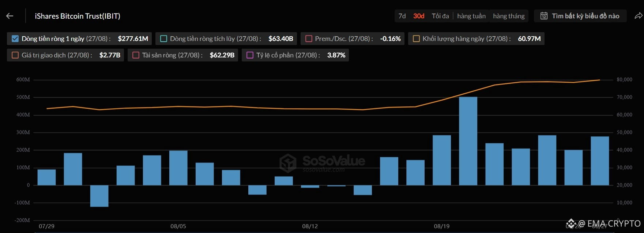
Task: Click the 60.97M daily volume value
Action: pyautogui.click(x=529, y=39)
